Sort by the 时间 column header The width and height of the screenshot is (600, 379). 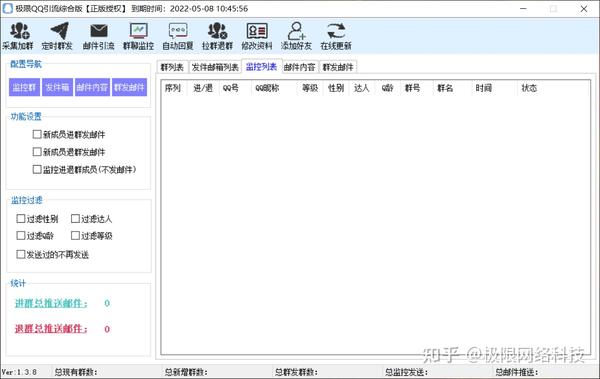tap(494, 88)
